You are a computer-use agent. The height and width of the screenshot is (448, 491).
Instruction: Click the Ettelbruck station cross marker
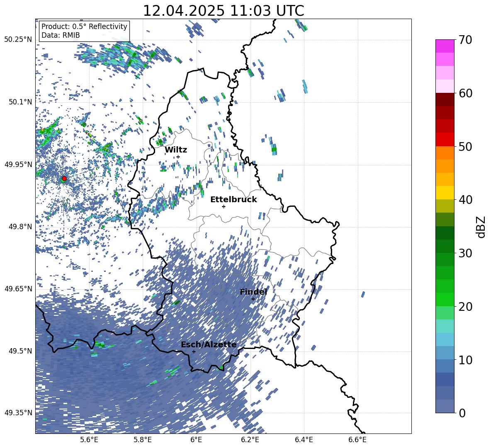coord(224,206)
